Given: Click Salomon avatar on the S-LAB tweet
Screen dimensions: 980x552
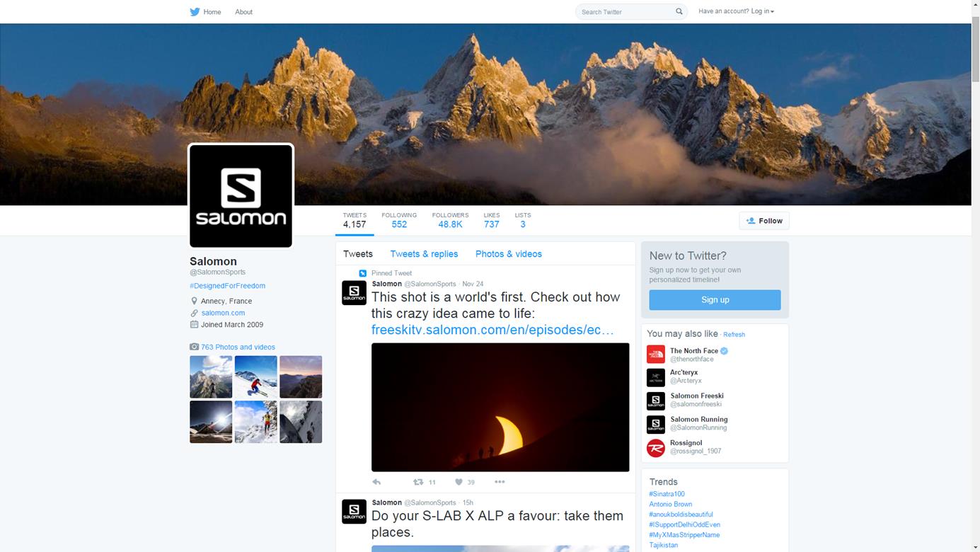Looking at the screenshot, I should coord(354,511).
